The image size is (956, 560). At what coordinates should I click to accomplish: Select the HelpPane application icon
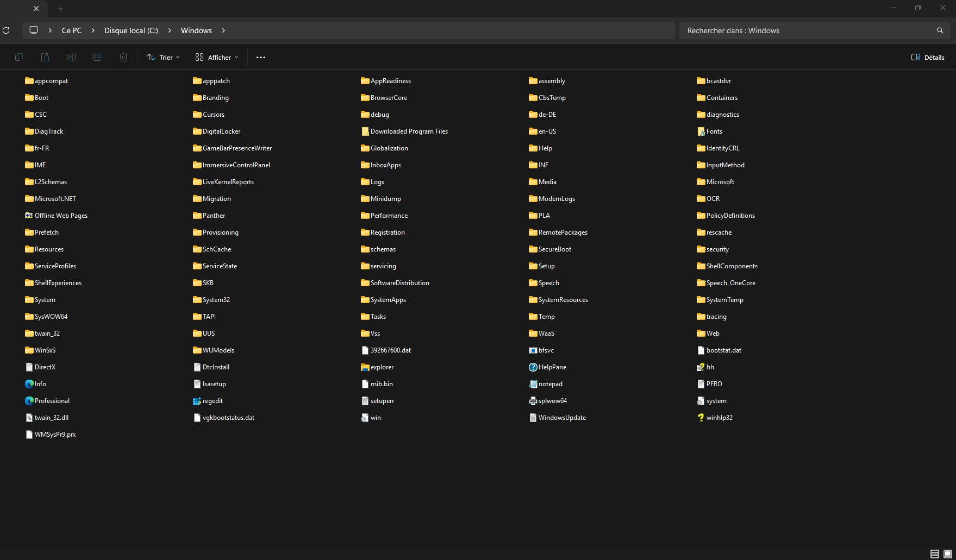click(x=533, y=367)
